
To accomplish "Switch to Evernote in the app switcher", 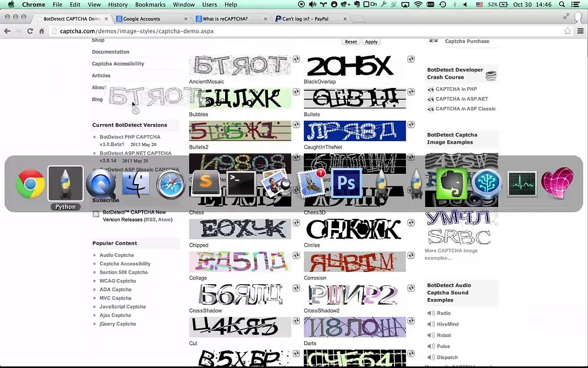I will (x=452, y=184).
